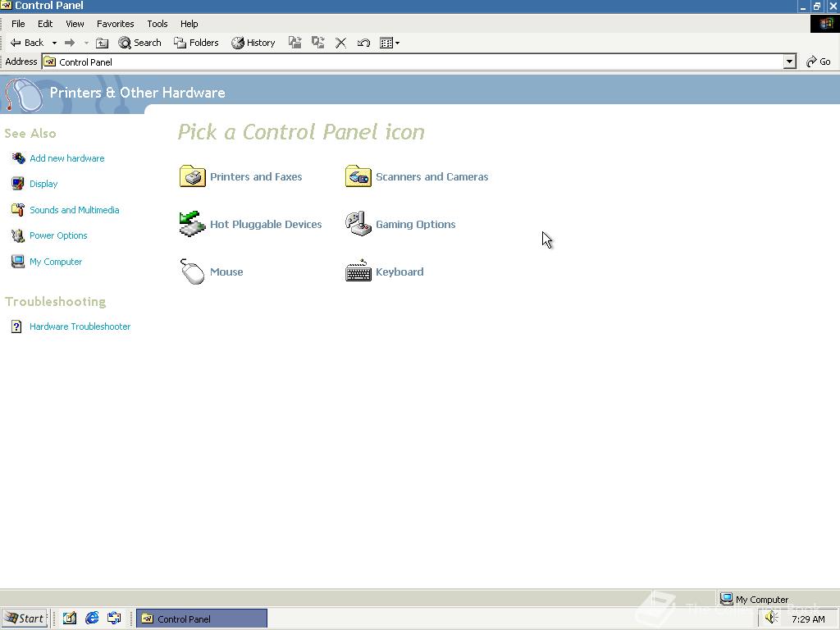This screenshot has width=840, height=630.
Task: Click the Power Options icon
Action: 18,235
